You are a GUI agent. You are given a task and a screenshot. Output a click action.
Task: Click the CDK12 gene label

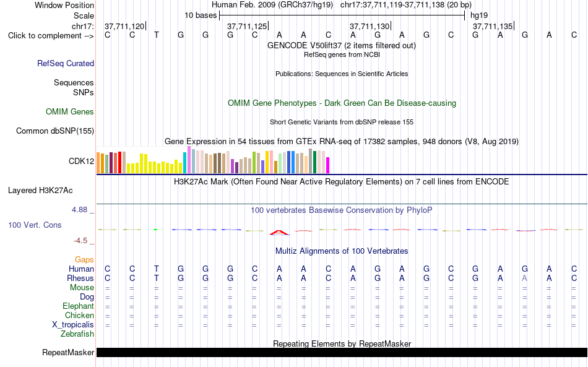[x=81, y=161]
